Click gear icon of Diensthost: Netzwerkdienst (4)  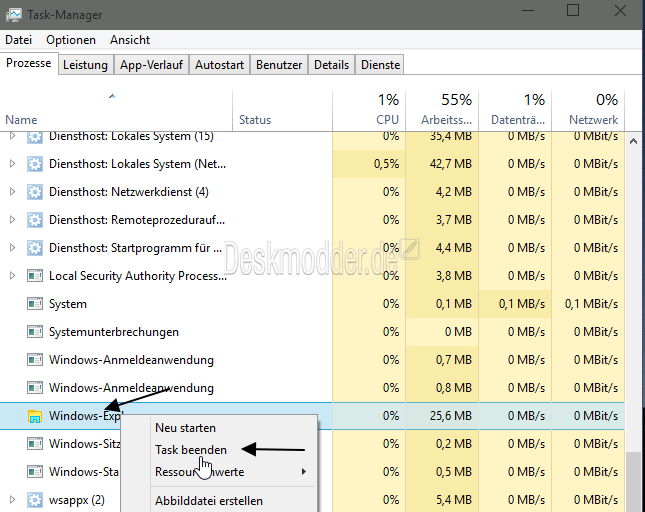(35, 192)
